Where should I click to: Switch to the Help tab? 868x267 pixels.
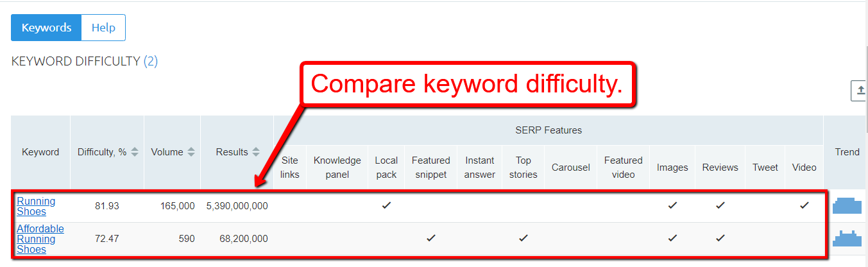pyautogui.click(x=103, y=28)
